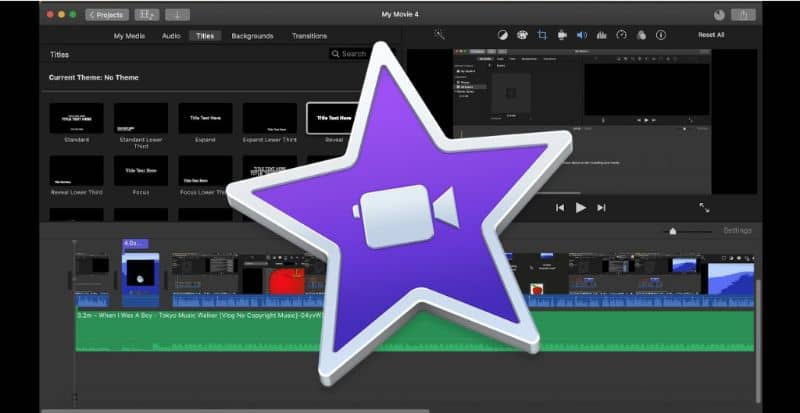800x413 pixels.
Task: Open the My Media tab
Action: (x=129, y=36)
